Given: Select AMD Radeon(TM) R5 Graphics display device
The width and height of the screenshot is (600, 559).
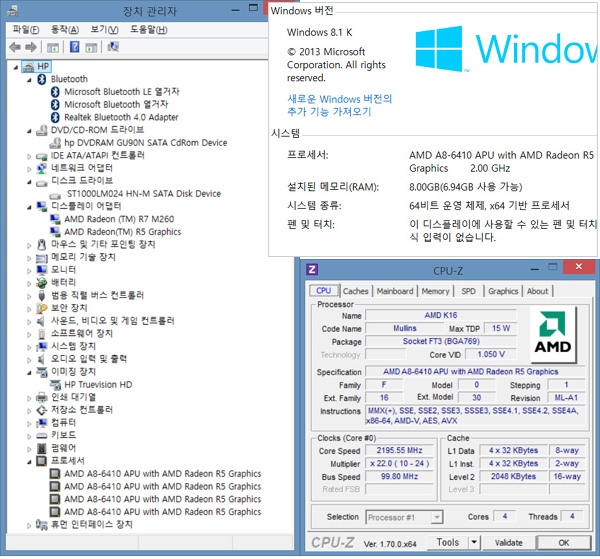Looking at the screenshot, I should (122, 232).
